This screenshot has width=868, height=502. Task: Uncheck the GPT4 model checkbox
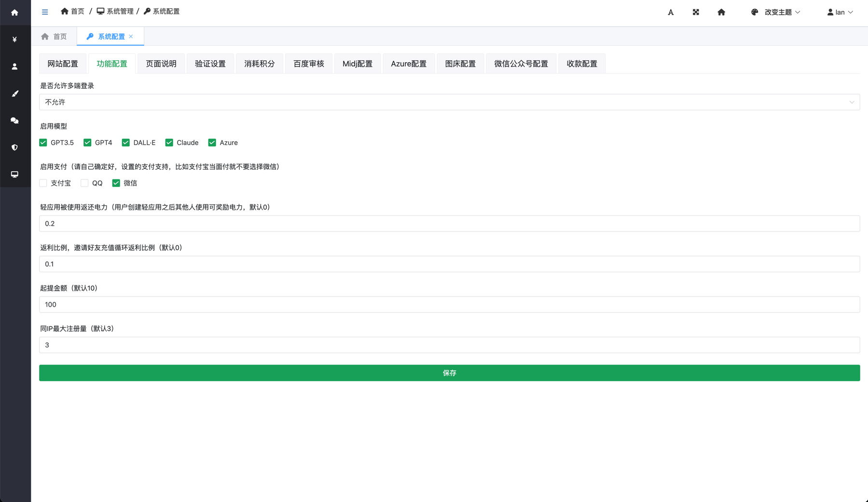(87, 143)
